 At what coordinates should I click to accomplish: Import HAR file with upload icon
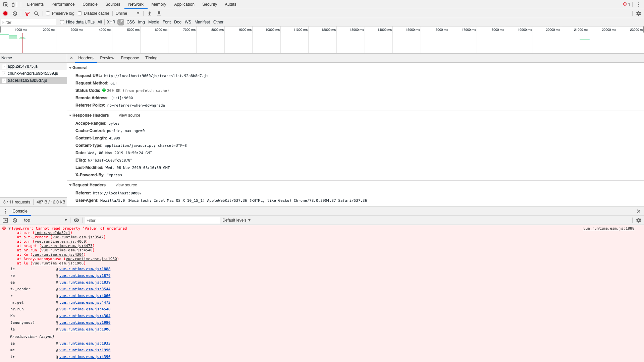149,13
